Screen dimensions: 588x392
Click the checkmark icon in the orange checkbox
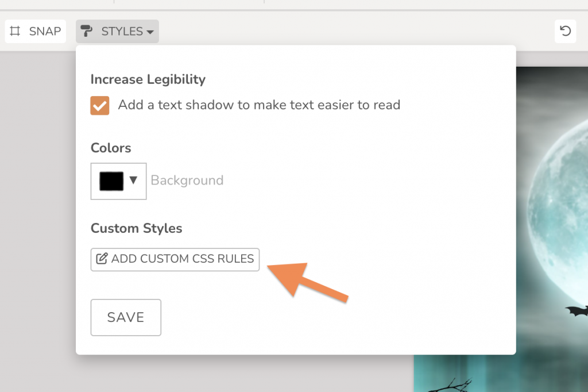coord(99,105)
